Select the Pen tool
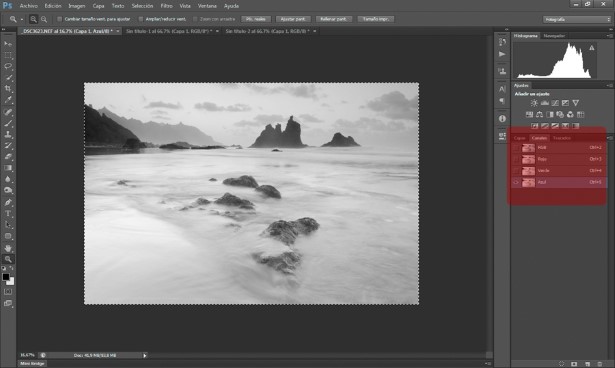The height and width of the screenshot is (368, 615). (8, 202)
